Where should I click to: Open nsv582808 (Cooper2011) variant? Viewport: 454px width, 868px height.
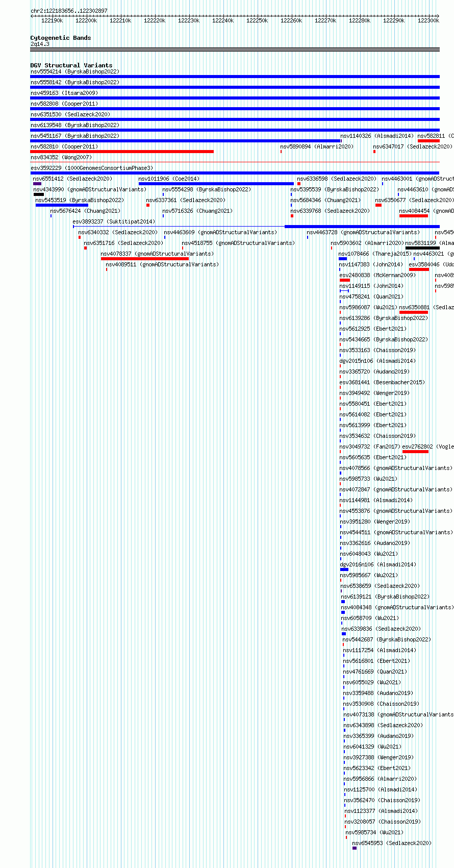click(64, 104)
